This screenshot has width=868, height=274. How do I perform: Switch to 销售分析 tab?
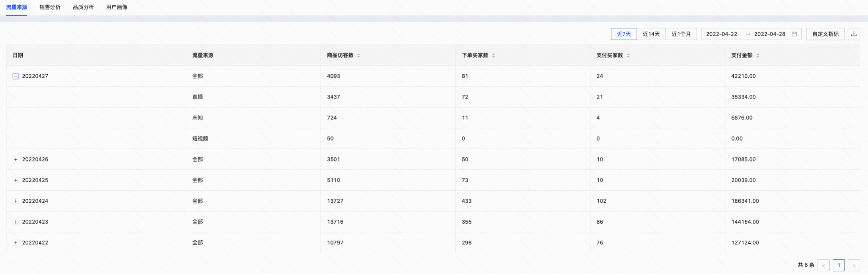(50, 7)
